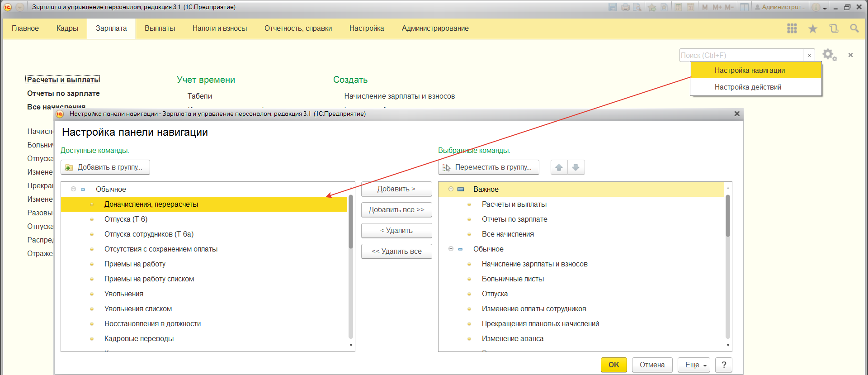The image size is (868, 375).
Task: Open the dropdown arrow beside the info icon
Action: tap(825, 8)
